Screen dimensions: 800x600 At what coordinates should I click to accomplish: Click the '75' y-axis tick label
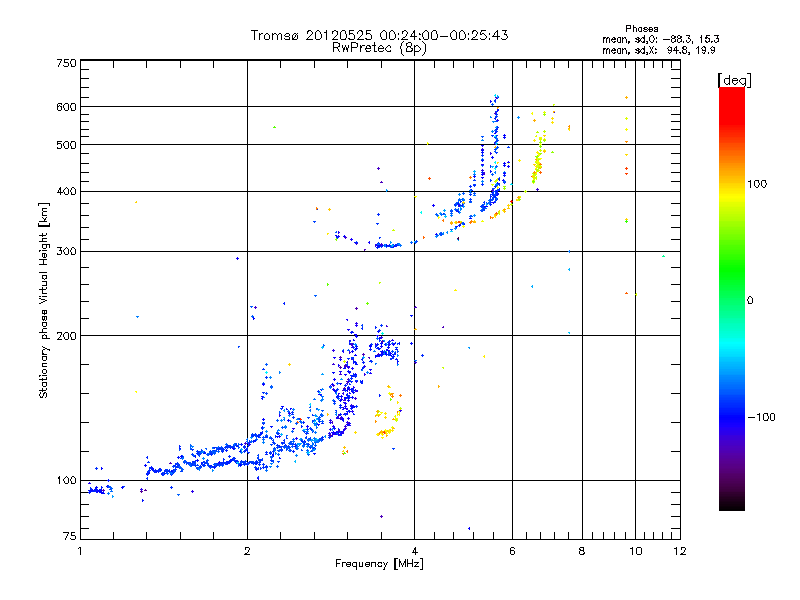pos(70,536)
